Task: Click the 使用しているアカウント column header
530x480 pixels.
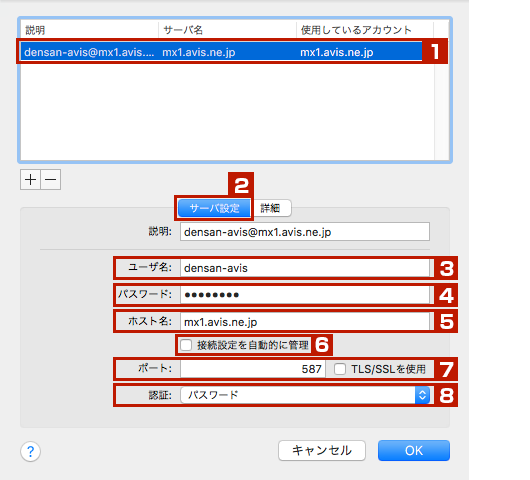Action: pyautogui.click(x=365, y=30)
